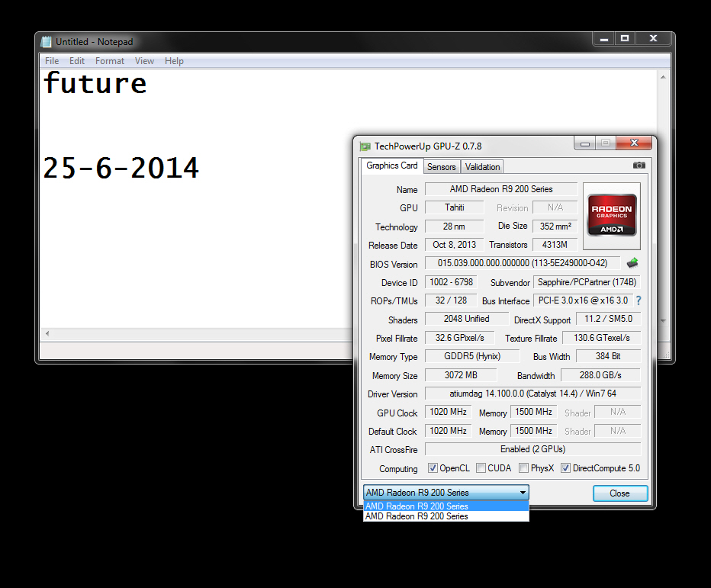Click the GPU Clock row Memory 1500 MHz field

point(533,412)
